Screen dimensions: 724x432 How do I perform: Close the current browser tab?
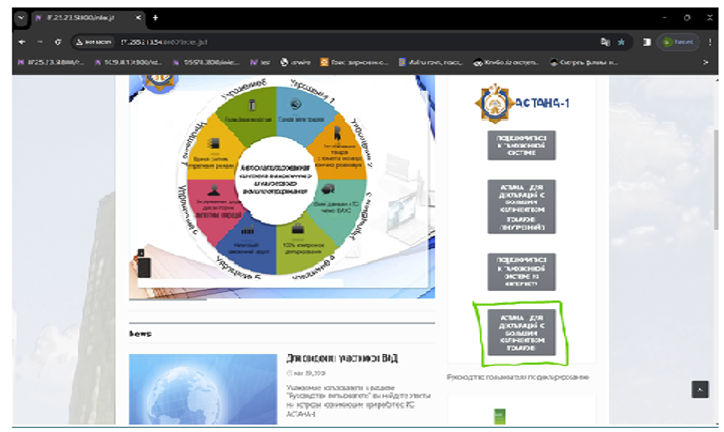tap(138, 18)
